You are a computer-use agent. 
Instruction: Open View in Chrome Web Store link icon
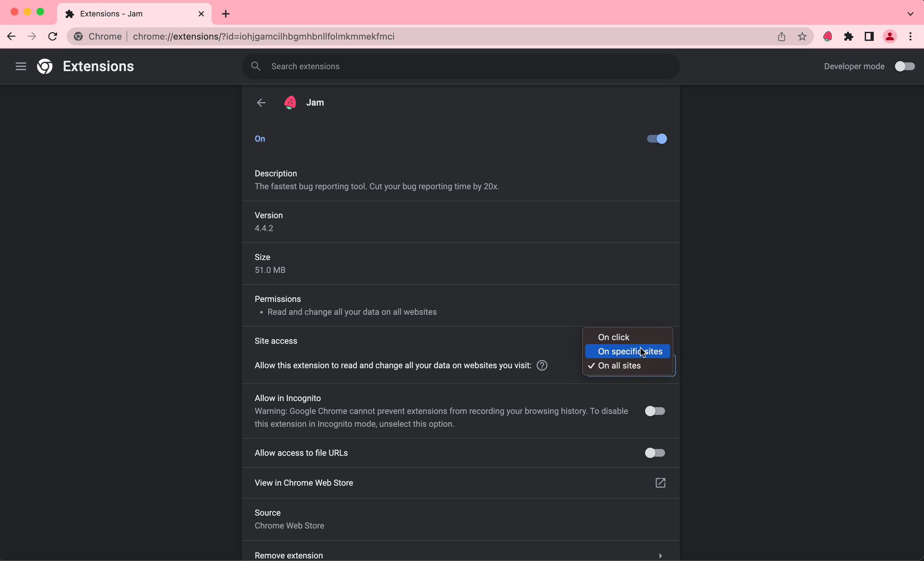tap(660, 483)
